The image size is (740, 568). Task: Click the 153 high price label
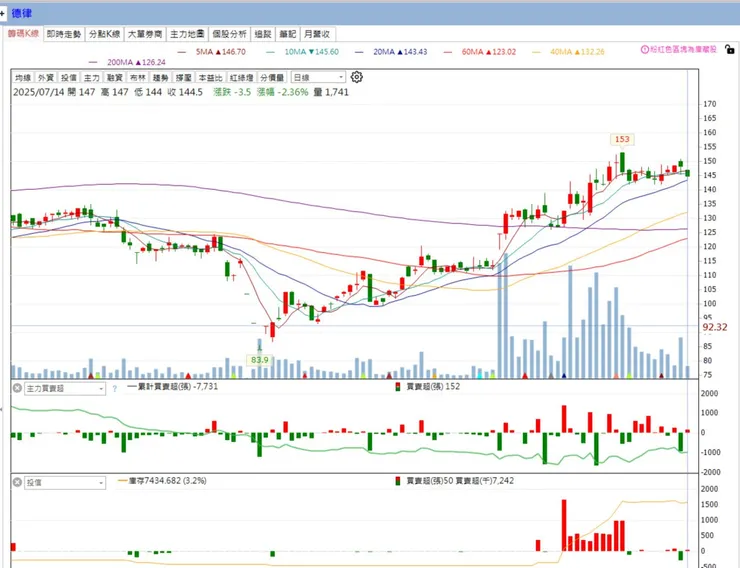[622, 139]
